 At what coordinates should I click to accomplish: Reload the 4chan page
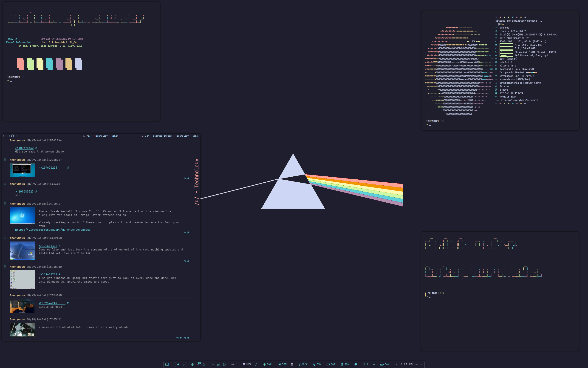tap(12, 136)
